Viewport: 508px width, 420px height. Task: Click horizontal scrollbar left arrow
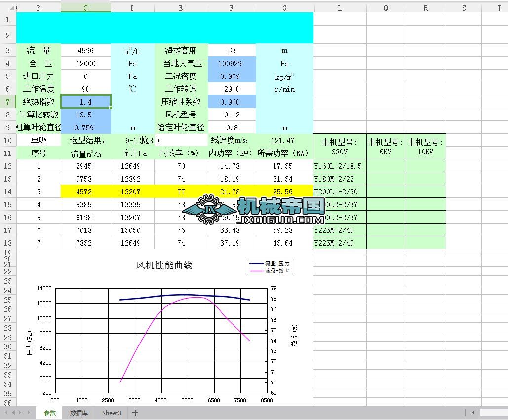pos(473,413)
